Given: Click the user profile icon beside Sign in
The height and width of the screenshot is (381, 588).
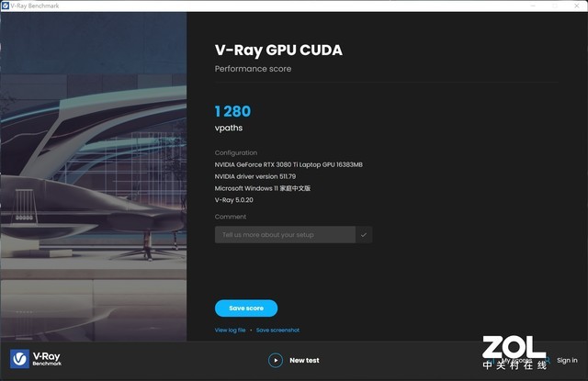Looking at the screenshot, I should (x=548, y=361).
